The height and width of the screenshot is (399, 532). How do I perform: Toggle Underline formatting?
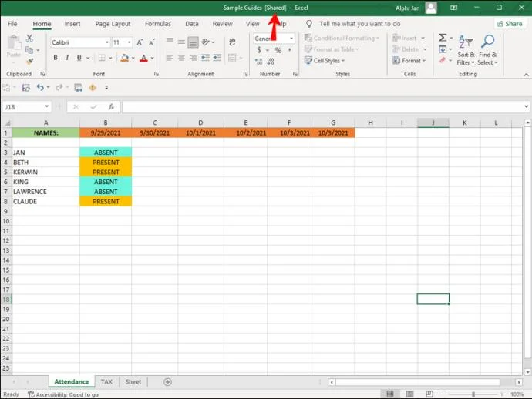(79, 58)
